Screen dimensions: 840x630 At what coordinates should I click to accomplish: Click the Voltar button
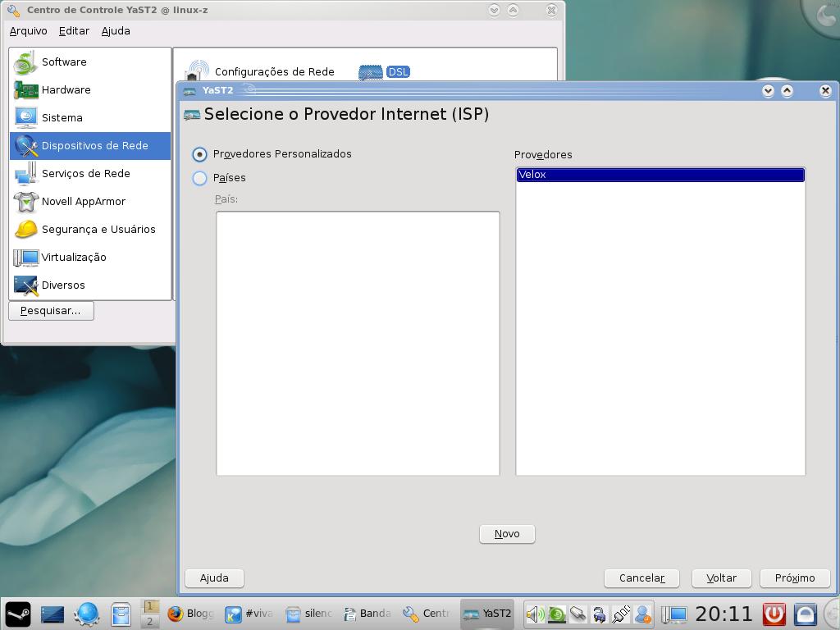pos(721,578)
